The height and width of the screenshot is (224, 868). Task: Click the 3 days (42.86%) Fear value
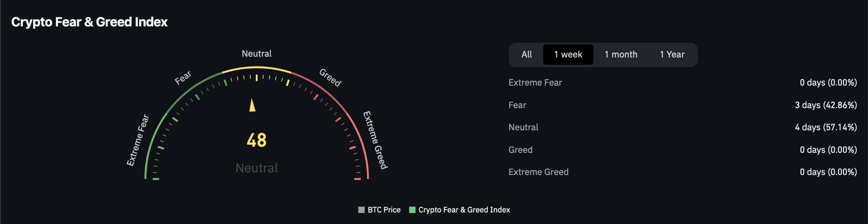point(825,105)
